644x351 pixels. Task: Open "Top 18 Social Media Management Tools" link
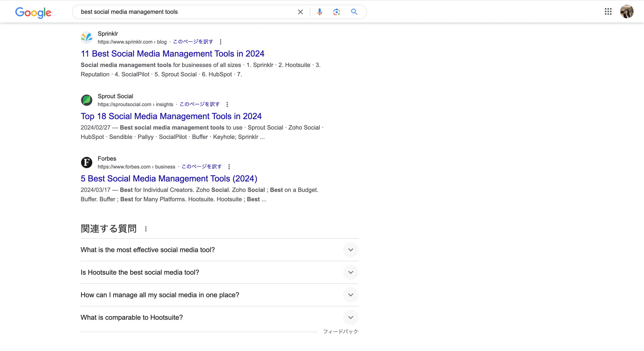pos(171,116)
